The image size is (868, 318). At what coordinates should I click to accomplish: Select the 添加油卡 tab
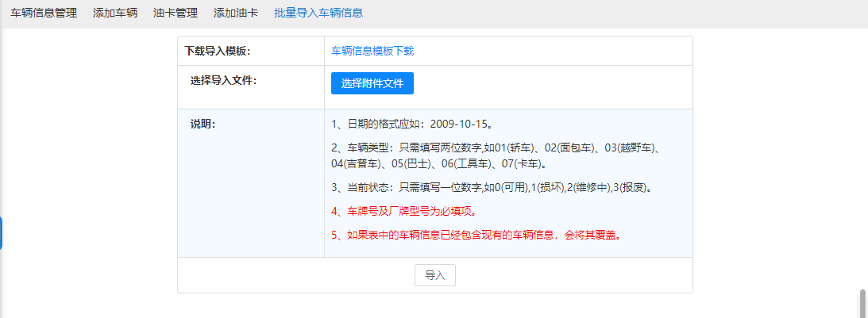pyautogui.click(x=236, y=13)
